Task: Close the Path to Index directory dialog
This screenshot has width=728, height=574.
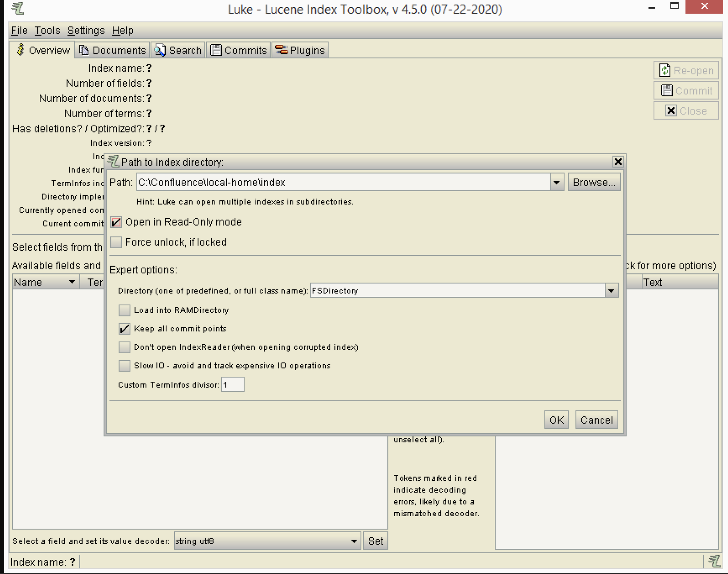Action: 618,162
